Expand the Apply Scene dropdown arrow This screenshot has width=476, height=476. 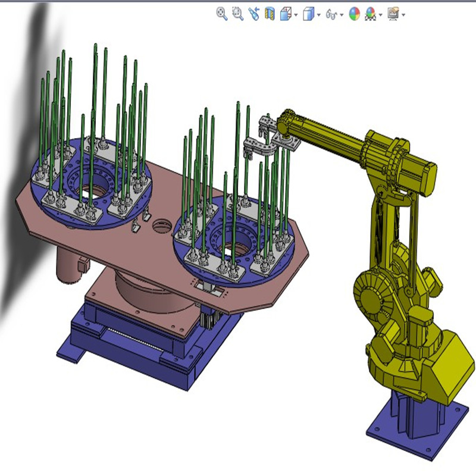click(380, 14)
